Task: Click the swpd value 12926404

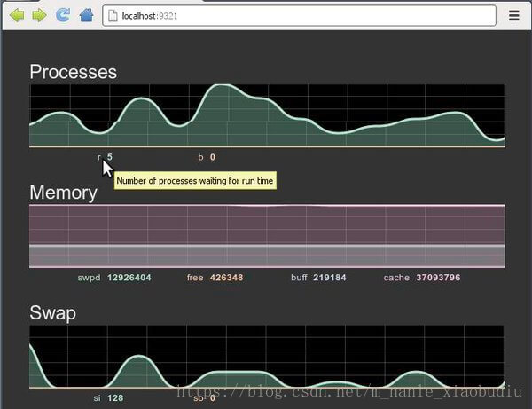Action: pyautogui.click(x=129, y=278)
